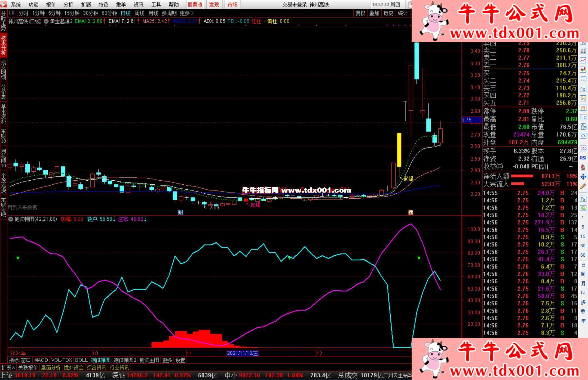588x380 pixels.
Task: Click the 市场 button
Action: pyautogui.click(x=232, y=5)
